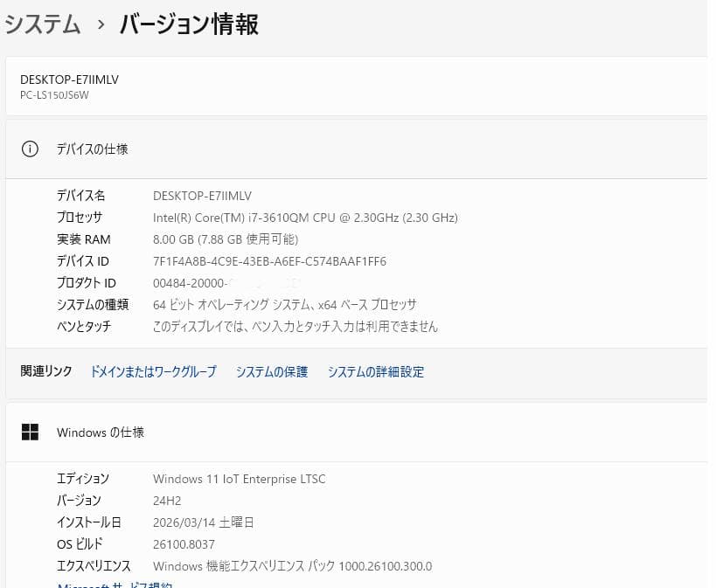Screen dimensions: 716x588
Task: Open ドメインまたはワークグループ settings
Action: [x=153, y=371]
